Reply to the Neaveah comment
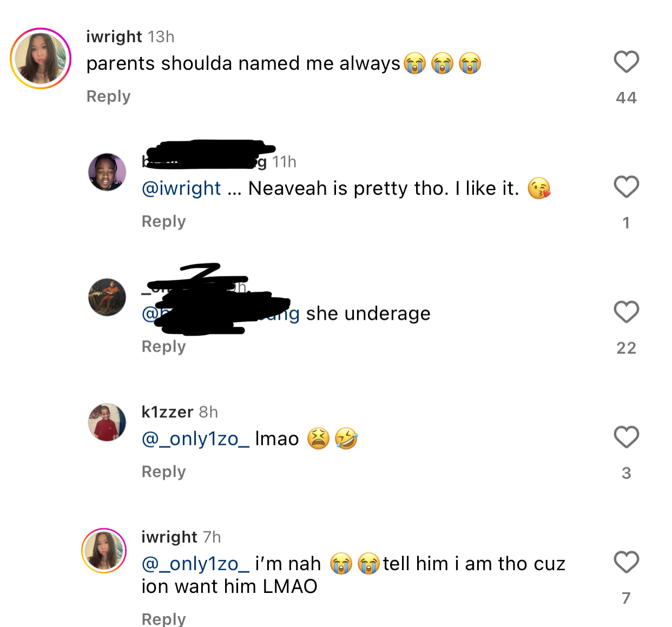Screen dimensions: 672x627 [x=163, y=221]
